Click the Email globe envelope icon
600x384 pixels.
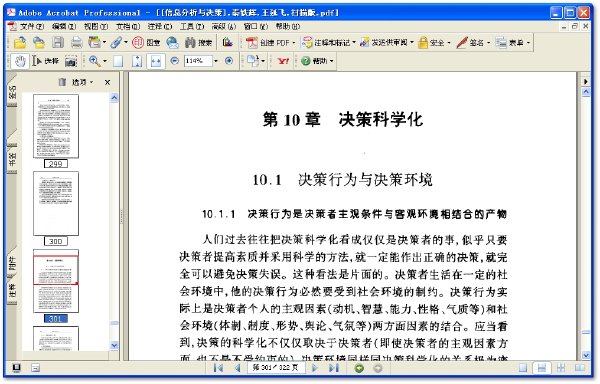pos(173,42)
